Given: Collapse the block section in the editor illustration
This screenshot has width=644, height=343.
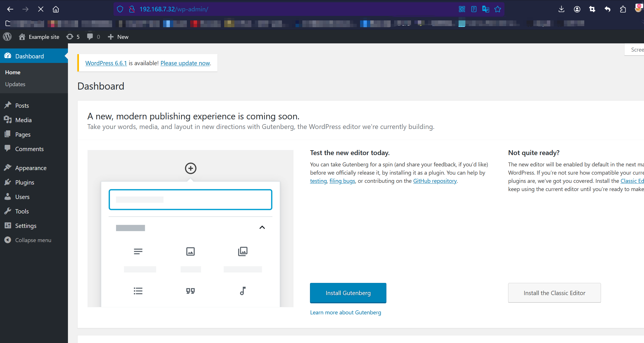Looking at the screenshot, I should [x=262, y=227].
